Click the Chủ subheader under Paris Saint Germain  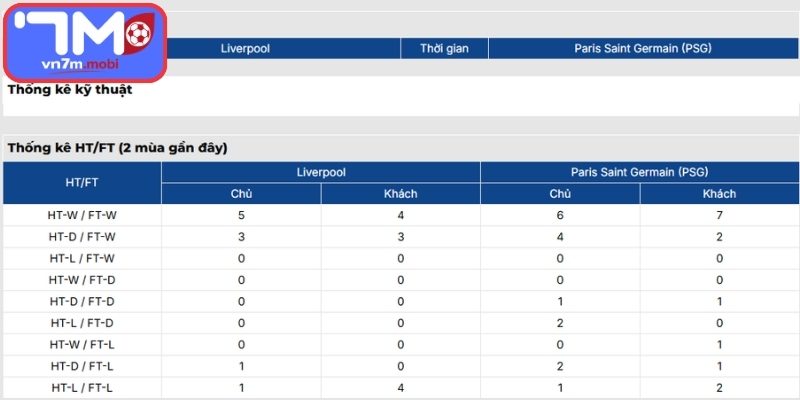[560, 194]
